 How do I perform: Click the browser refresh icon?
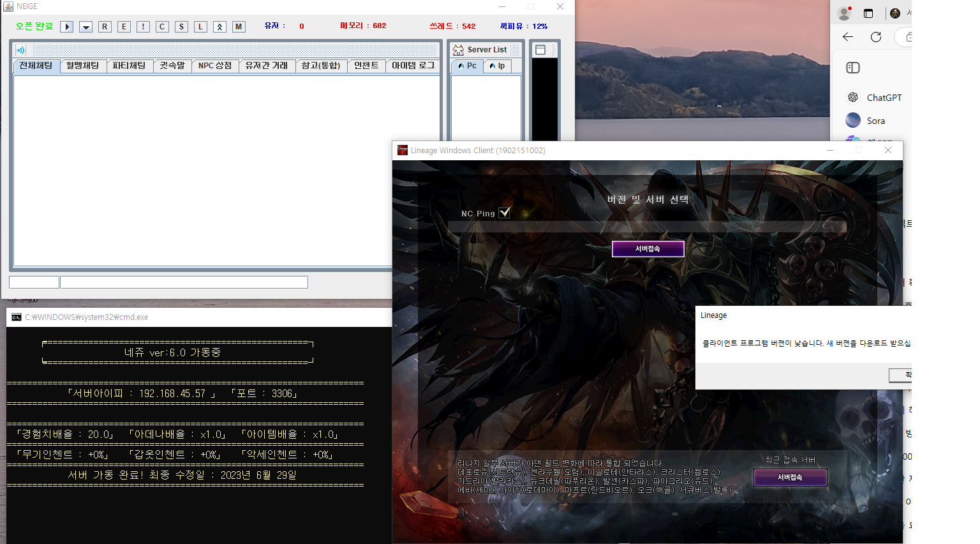[876, 37]
